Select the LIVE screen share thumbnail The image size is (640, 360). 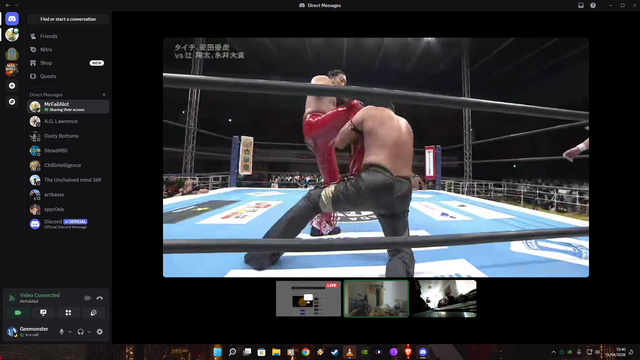pyautogui.click(x=309, y=298)
